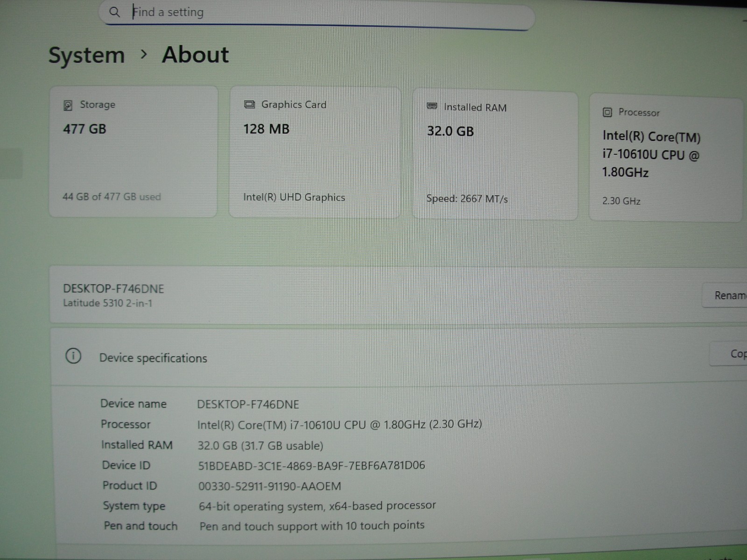Open the Graphics Card 128 MB card
The width and height of the screenshot is (747, 560).
[x=315, y=152]
